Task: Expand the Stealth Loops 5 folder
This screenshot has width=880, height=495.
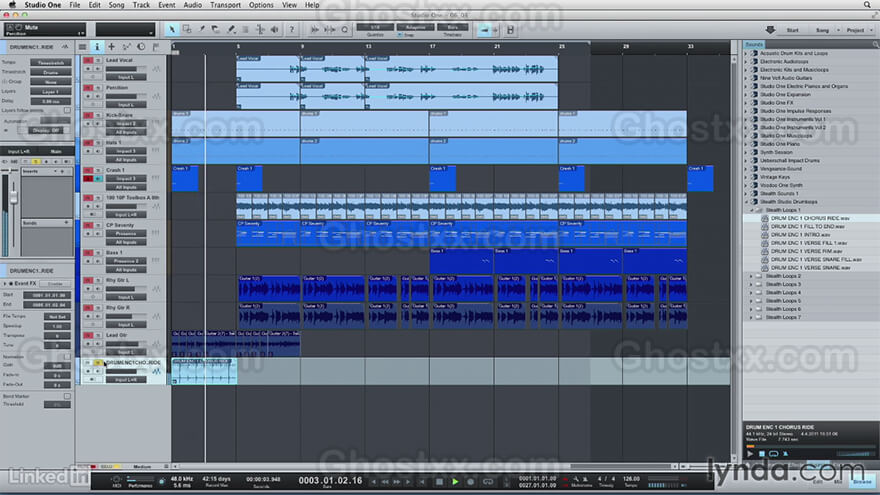Action: click(x=751, y=301)
